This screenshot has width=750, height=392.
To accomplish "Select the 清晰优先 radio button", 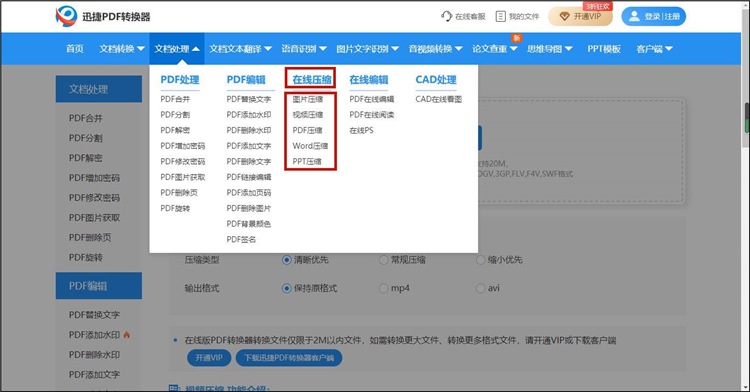I will click(287, 260).
